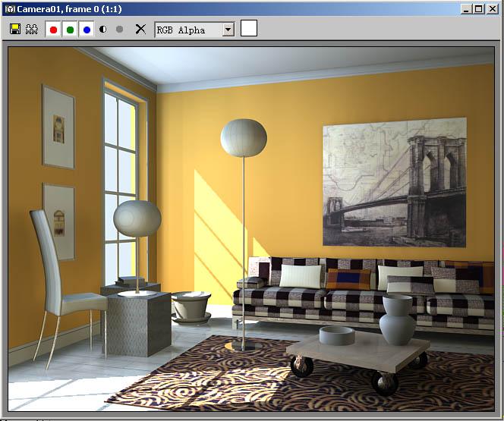
Task: Toggle the red channel button
Action: [x=53, y=30]
